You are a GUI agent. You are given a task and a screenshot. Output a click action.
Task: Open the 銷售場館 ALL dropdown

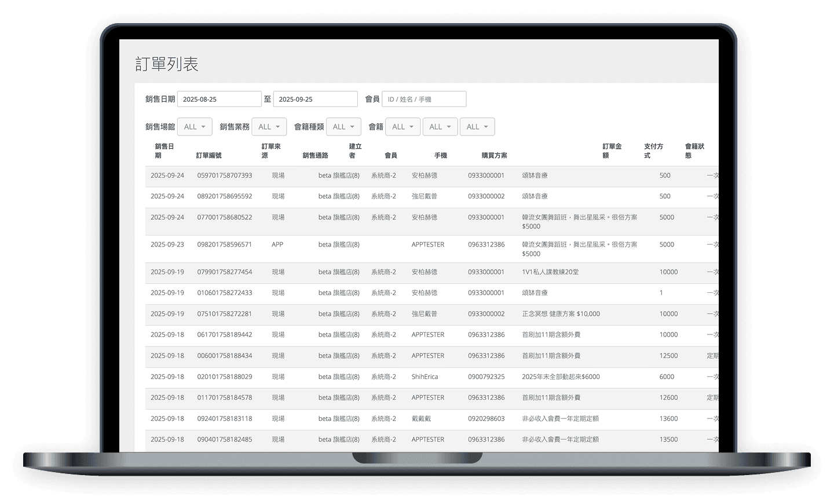click(x=195, y=126)
